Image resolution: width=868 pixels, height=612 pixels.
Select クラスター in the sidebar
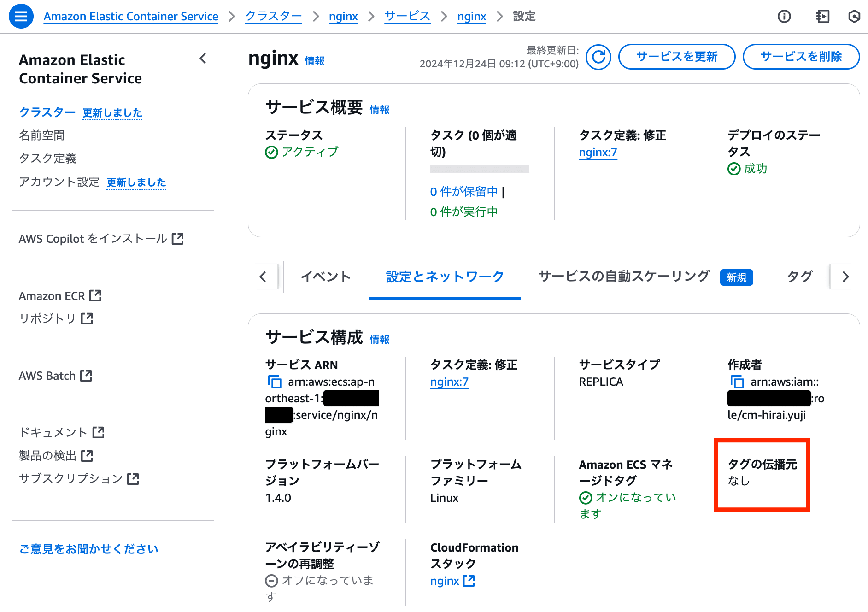47,112
